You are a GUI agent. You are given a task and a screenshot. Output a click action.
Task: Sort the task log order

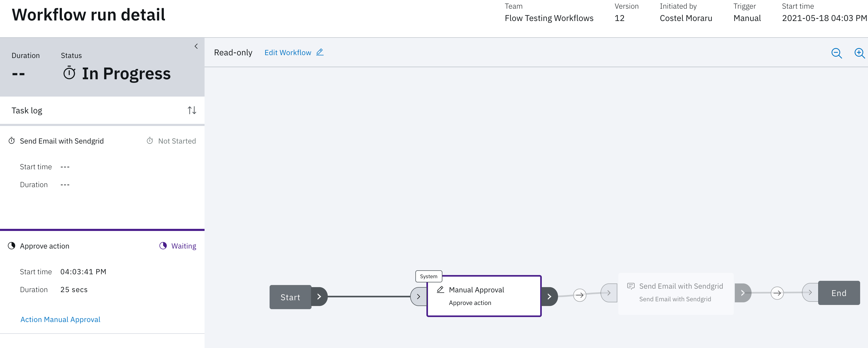click(192, 110)
